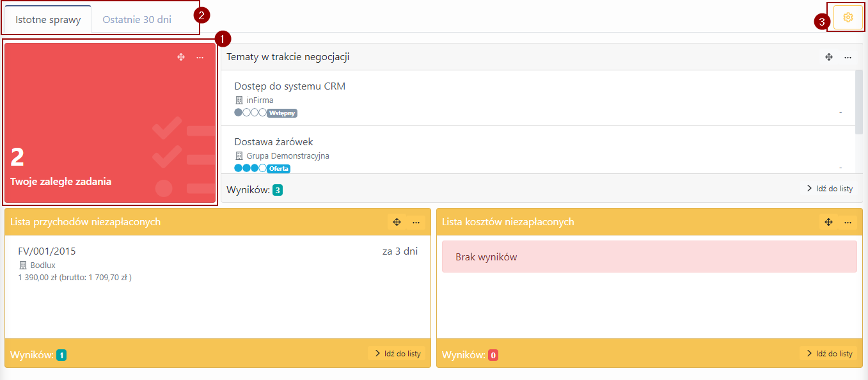
Task: Go to list of negotiation topics
Action: point(829,189)
